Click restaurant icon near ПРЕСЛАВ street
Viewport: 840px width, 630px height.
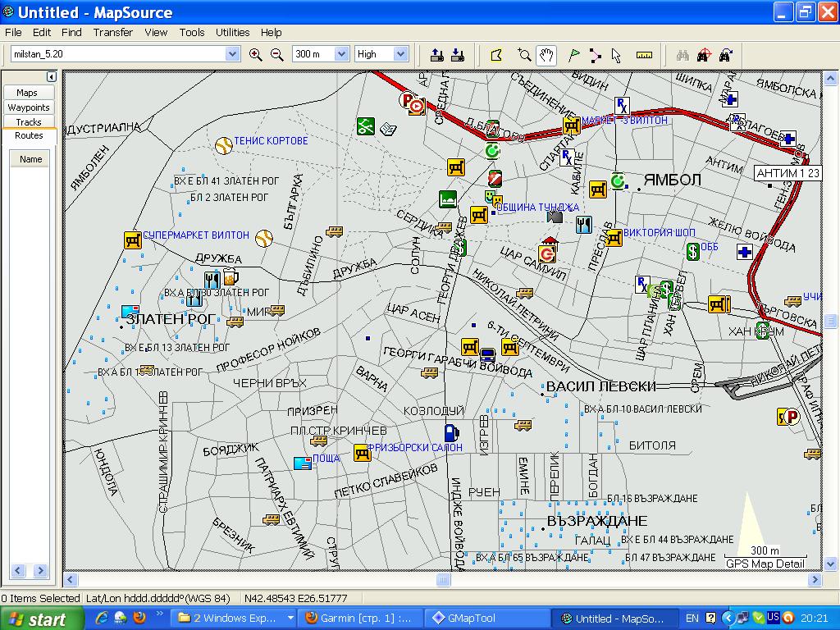point(584,225)
